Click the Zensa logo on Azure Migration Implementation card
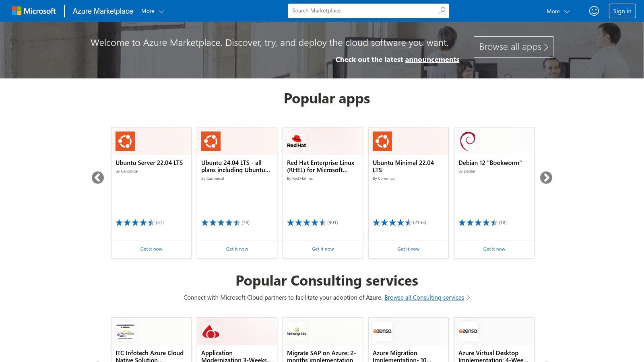 (x=382, y=331)
